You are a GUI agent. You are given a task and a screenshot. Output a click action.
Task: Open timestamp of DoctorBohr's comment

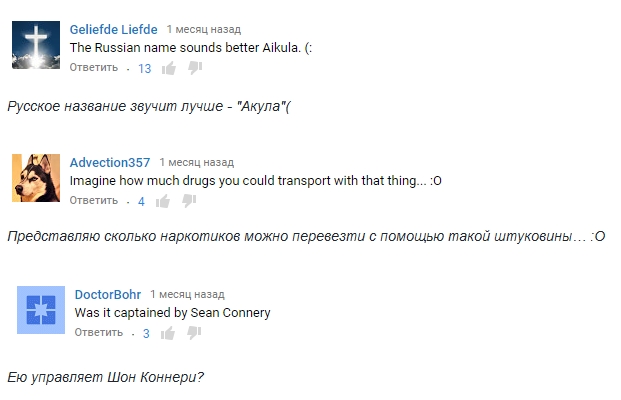187,295
